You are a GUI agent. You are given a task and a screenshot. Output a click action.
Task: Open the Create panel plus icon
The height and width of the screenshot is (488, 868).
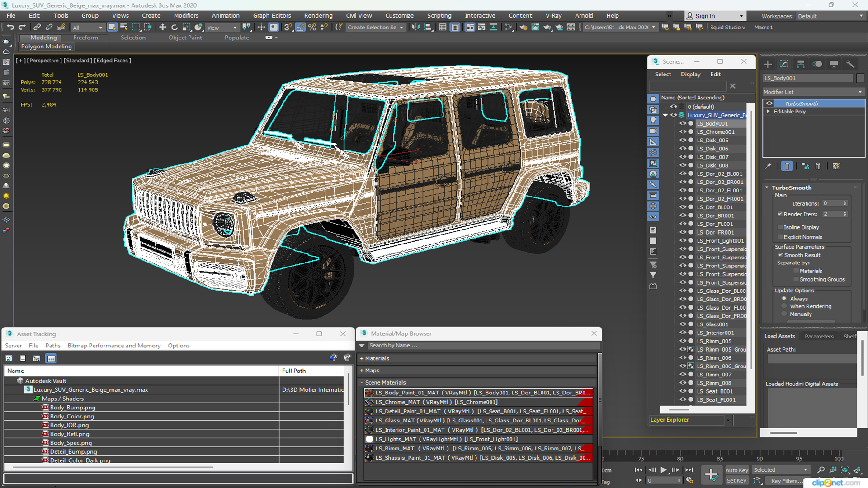[x=768, y=64]
